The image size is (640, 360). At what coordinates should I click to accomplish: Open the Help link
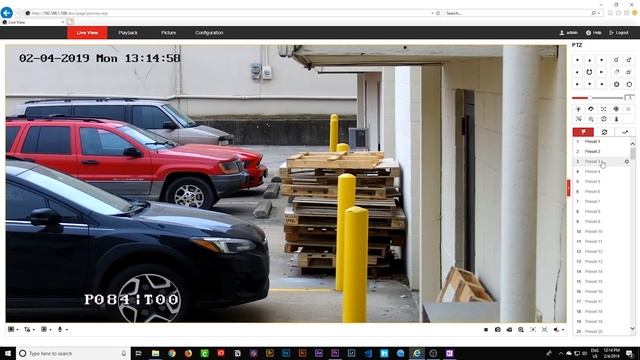tap(593, 33)
